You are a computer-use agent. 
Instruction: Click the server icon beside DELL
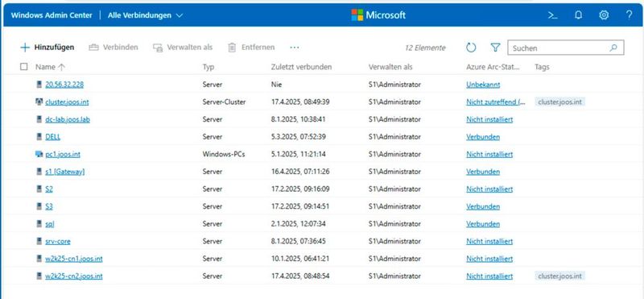tap(39, 136)
